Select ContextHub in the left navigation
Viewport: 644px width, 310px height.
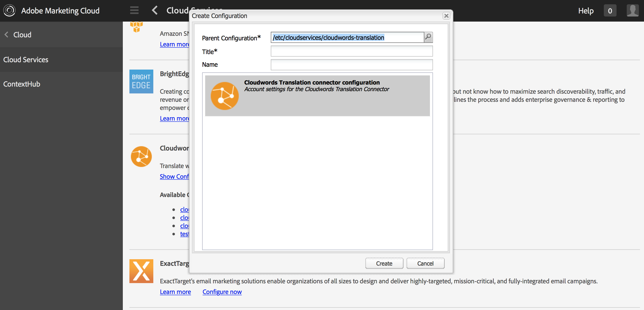(22, 84)
